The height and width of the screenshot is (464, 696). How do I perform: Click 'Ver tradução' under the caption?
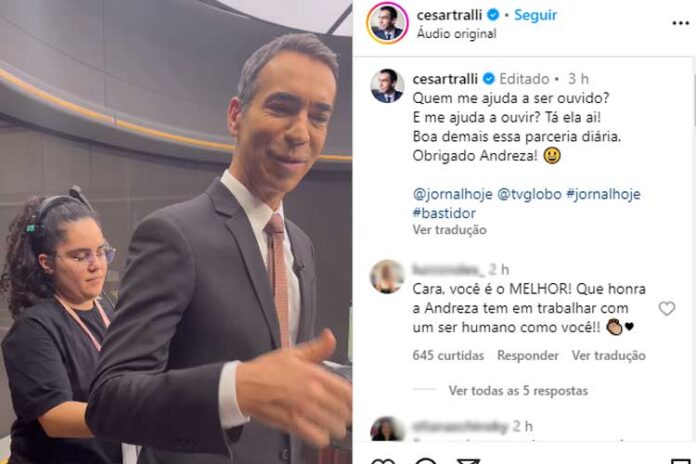[450, 230]
